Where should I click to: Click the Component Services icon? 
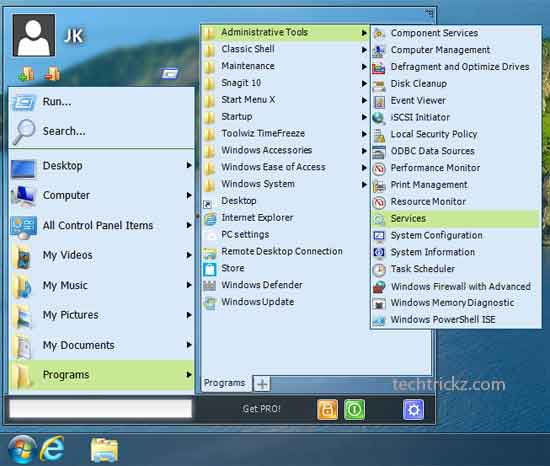coord(379,33)
